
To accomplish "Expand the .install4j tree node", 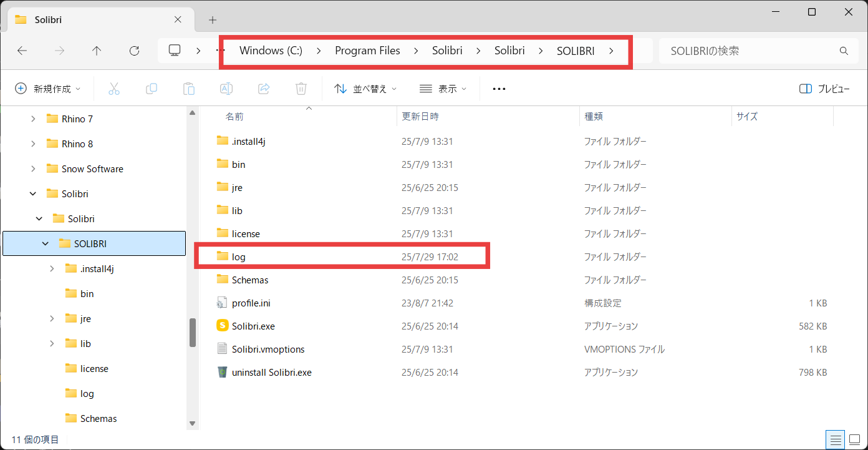I will (x=52, y=268).
